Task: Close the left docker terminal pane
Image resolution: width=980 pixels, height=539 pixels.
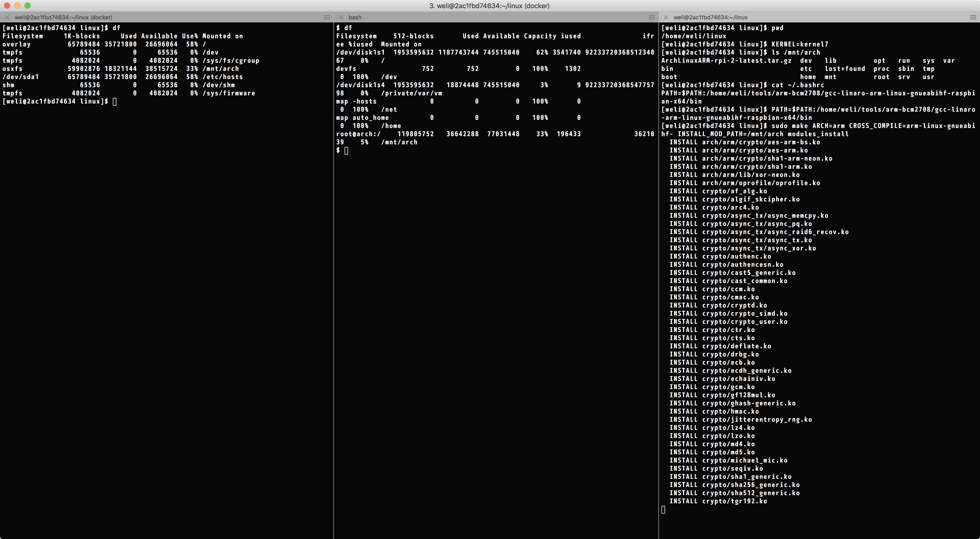Action: 7,18
